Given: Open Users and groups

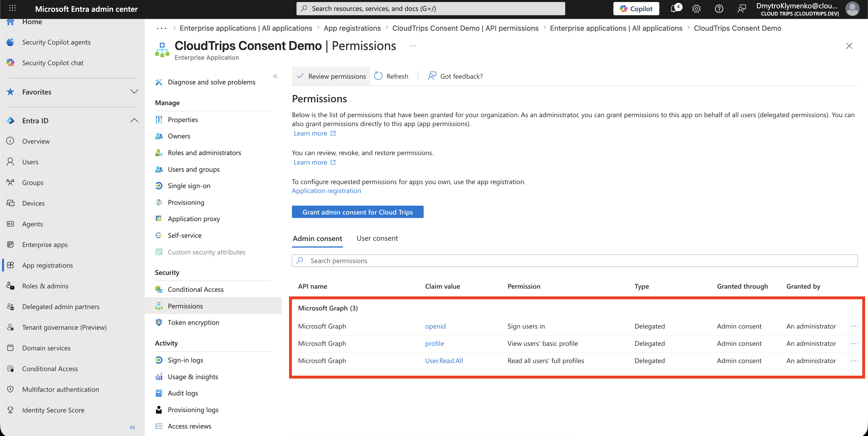Looking at the screenshot, I should 194,169.
